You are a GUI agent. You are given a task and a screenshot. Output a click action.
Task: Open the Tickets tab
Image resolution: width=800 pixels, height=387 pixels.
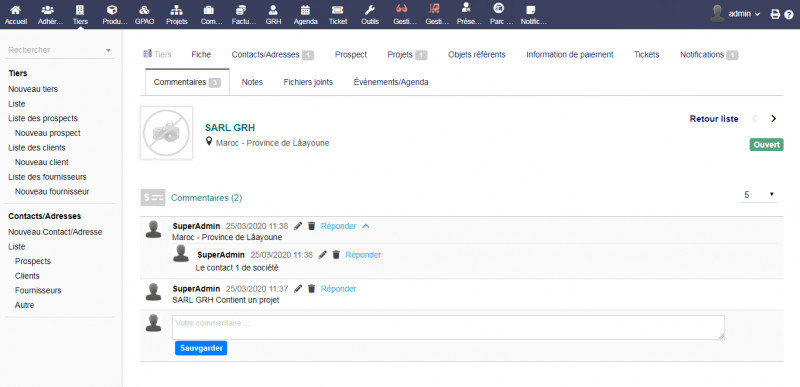(x=646, y=55)
